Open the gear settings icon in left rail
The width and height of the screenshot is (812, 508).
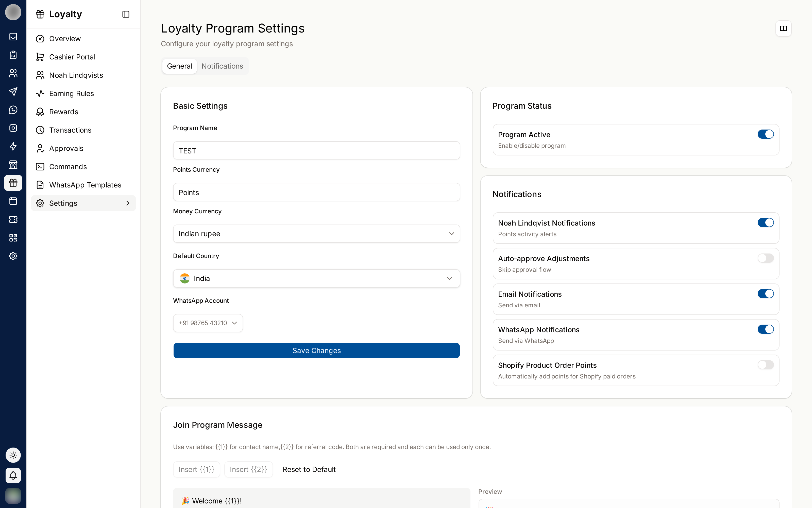click(x=13, y=256)
